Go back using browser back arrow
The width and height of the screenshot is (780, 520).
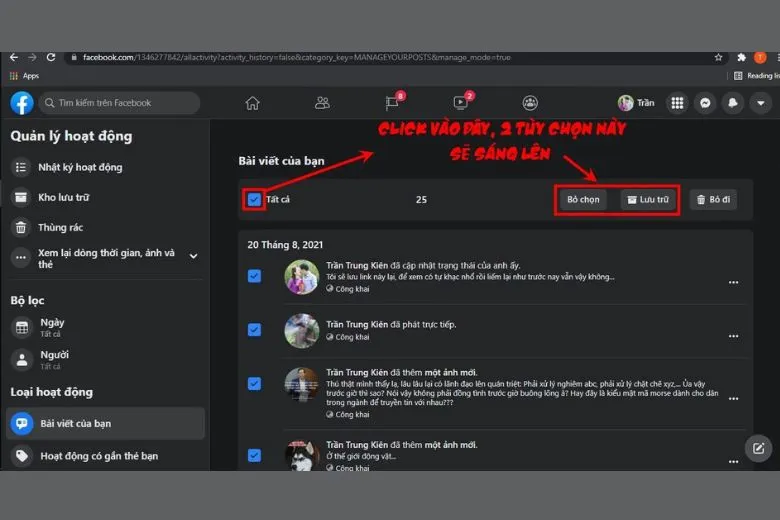[x=14, y=57]
